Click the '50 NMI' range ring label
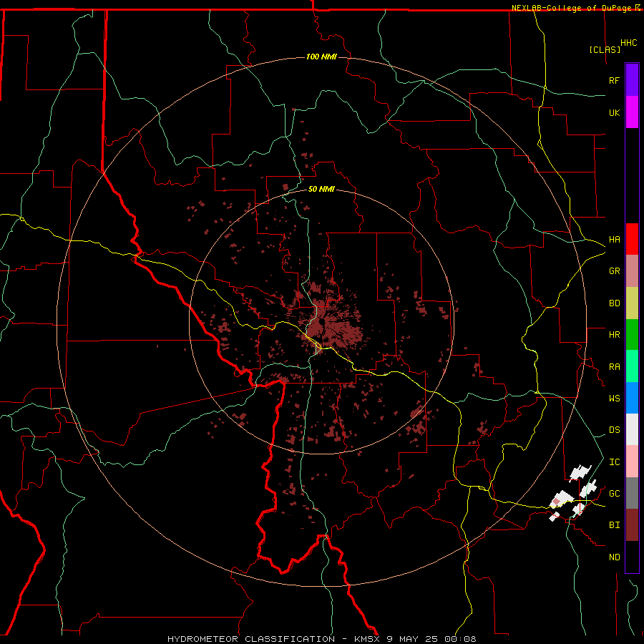Screen dimensions: 644x644 click(321, 189)
